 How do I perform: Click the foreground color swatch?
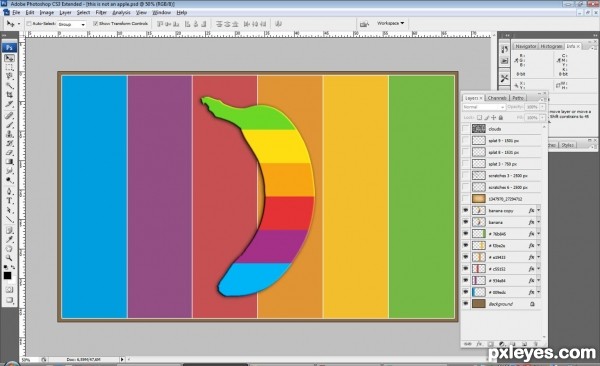coord(8,275)
